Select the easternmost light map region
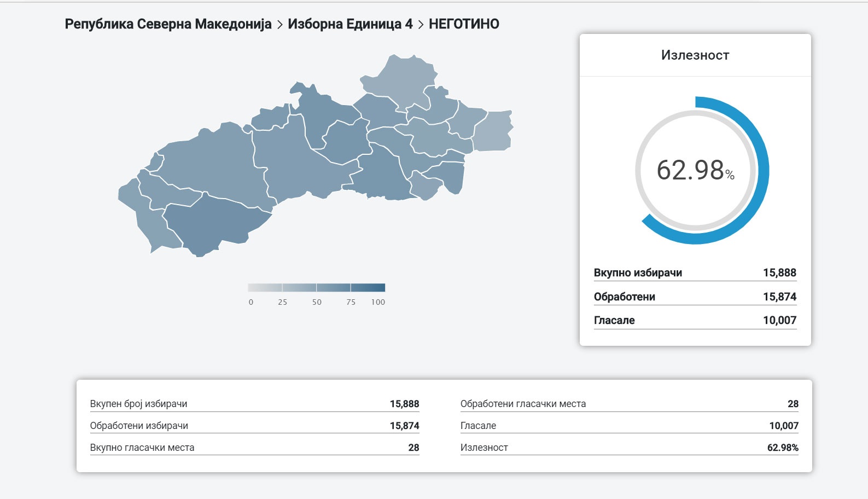Viewport: 868px width, 499px height. tap(494, 131)
